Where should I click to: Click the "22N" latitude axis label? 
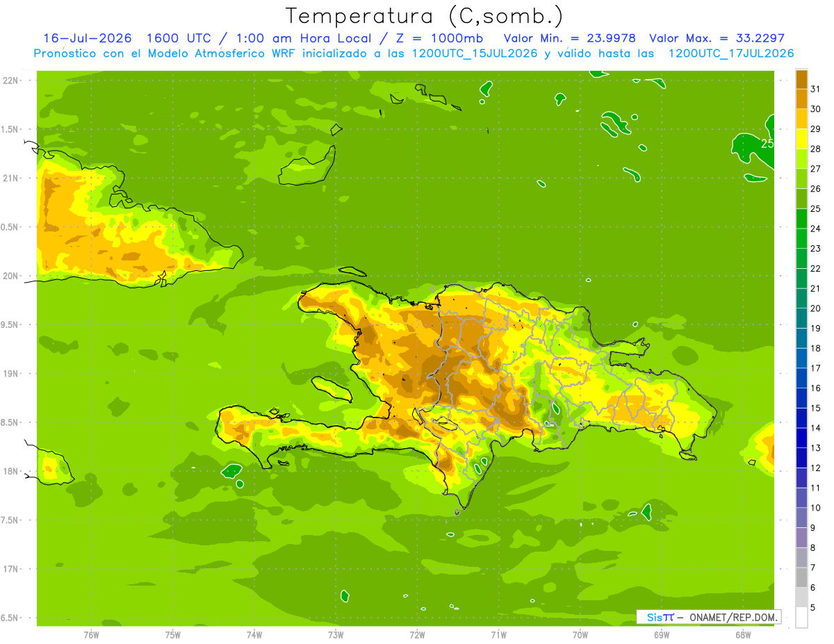pos(10,81)
